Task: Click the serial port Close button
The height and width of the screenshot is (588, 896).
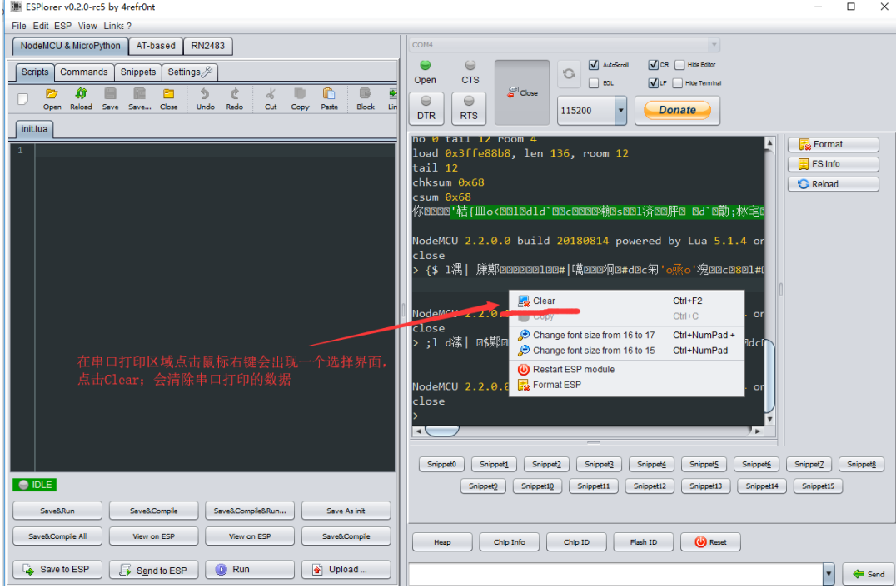Action: click(522, 92)
